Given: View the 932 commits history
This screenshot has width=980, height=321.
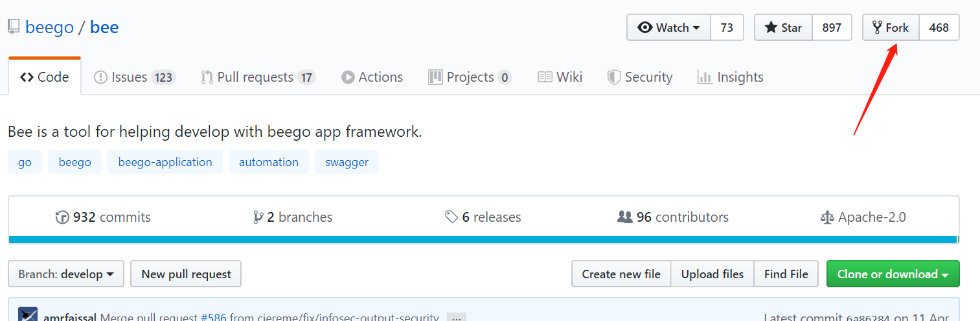Looking at the screenshot, I should (x=103, y=217).
